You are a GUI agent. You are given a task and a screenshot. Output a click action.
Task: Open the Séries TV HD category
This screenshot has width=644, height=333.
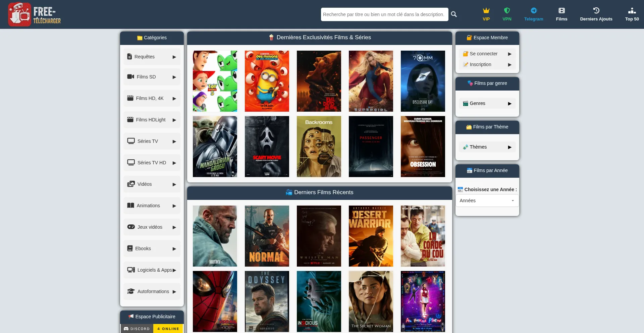152,163
